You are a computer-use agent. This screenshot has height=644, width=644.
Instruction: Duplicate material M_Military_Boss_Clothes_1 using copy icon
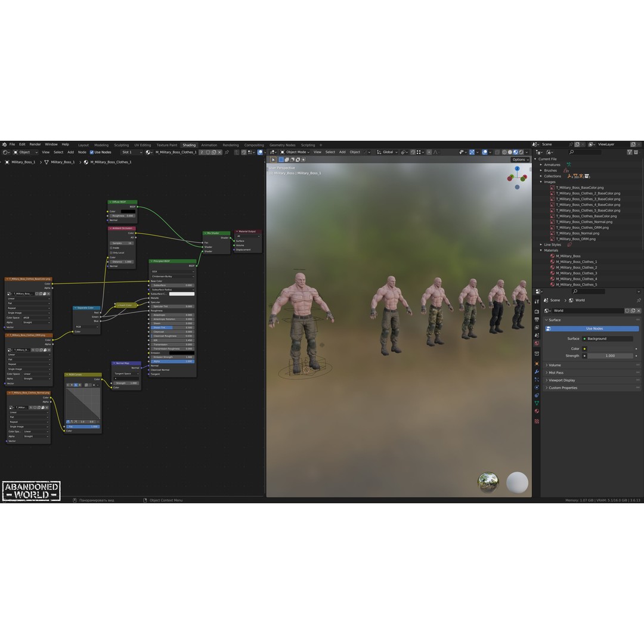click(214, 153)
